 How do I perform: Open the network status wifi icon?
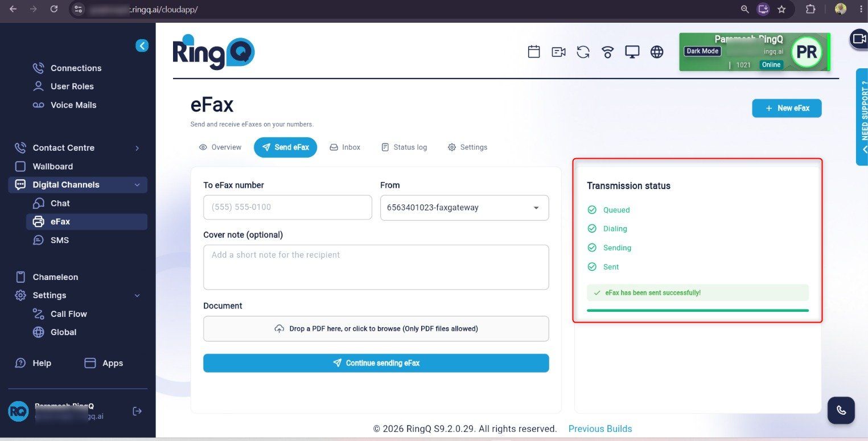[608, 52]
